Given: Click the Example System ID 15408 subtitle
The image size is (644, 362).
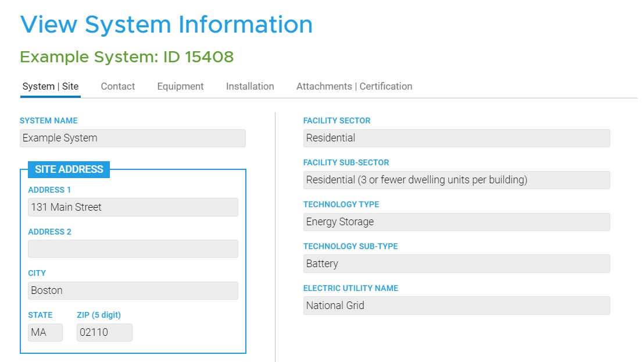Looking at the screenshot, I should [x=126, y=56].
